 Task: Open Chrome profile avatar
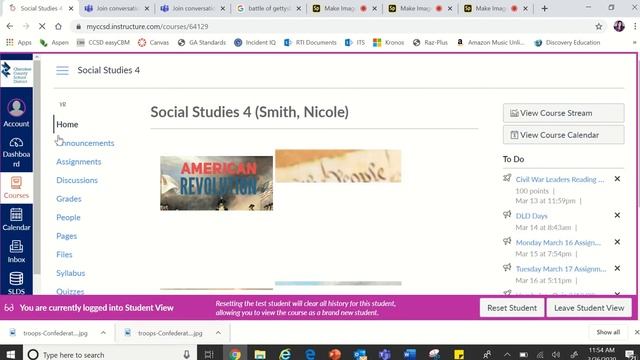pyautogui.click(x=619, y=26)
